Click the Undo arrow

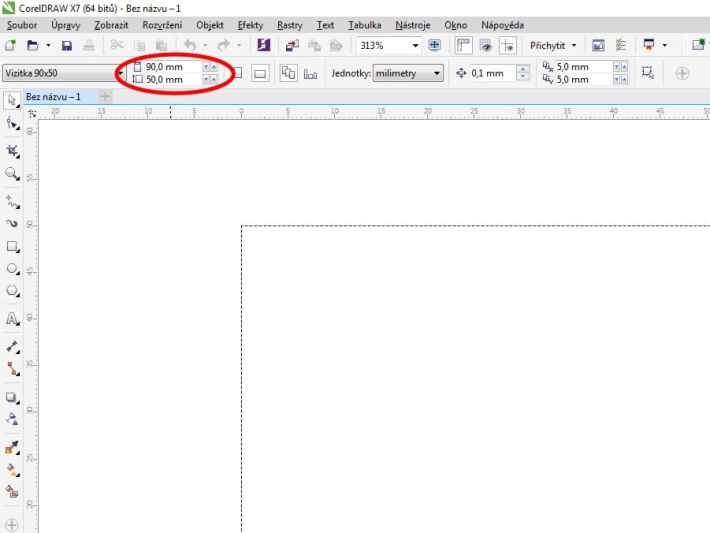click(190, 45)
